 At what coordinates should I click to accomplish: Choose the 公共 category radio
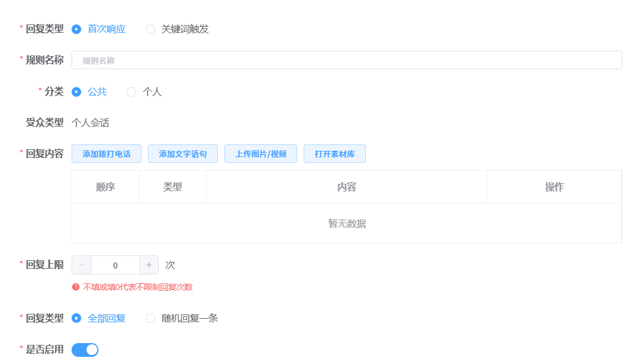tap(76, 92)
